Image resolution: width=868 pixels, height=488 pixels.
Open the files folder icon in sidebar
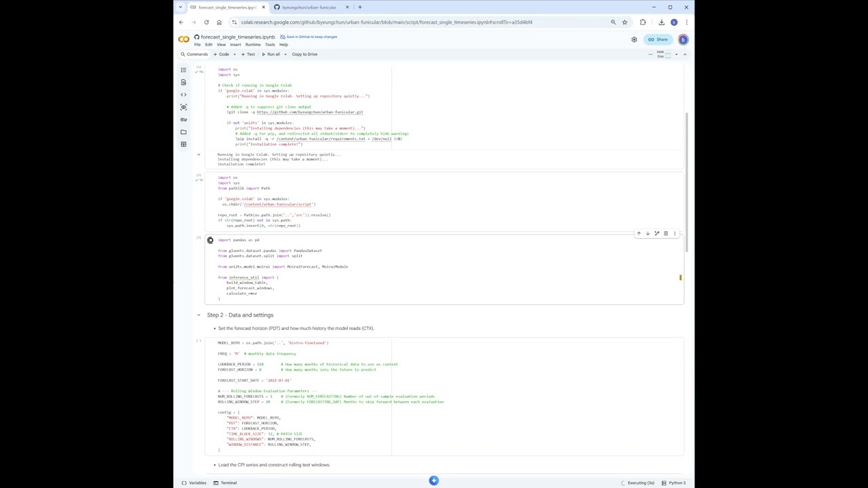(x=183, y=131)
